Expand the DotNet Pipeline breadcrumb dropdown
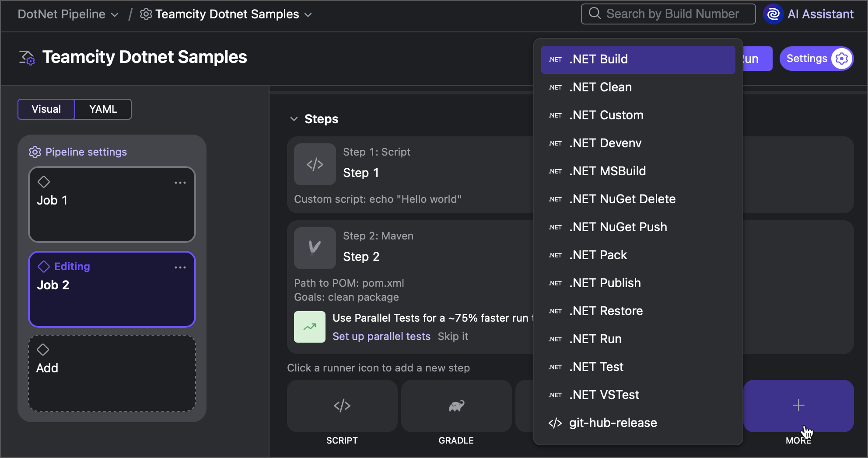868x458 pixels. pos(115,14)
